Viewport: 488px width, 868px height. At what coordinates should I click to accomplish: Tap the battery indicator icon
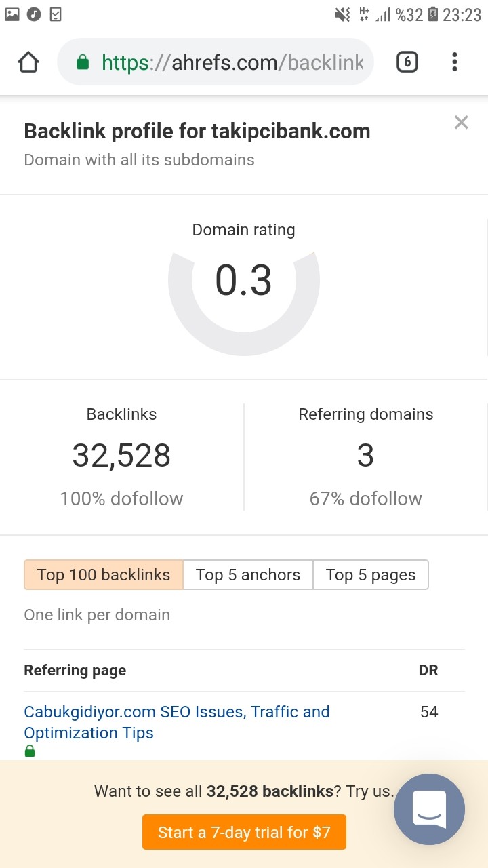(433, 14)
